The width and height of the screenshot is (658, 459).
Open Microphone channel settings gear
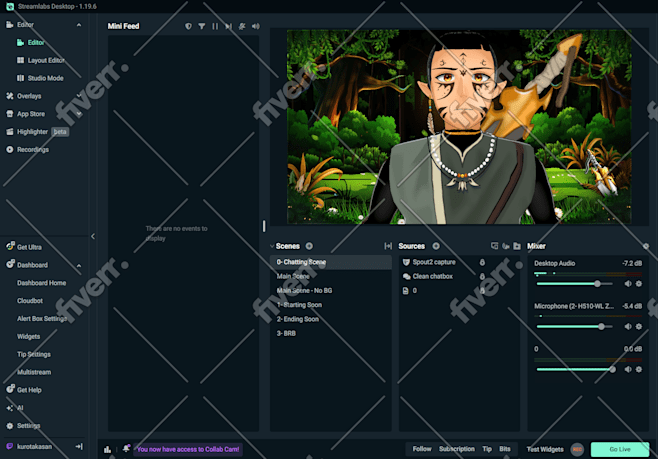[x=639, y=326]
